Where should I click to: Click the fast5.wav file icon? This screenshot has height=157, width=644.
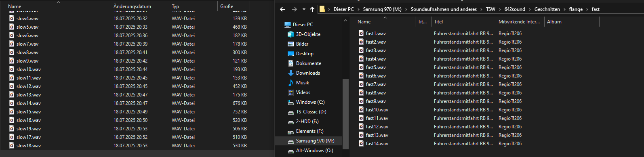tap(361, 67)
